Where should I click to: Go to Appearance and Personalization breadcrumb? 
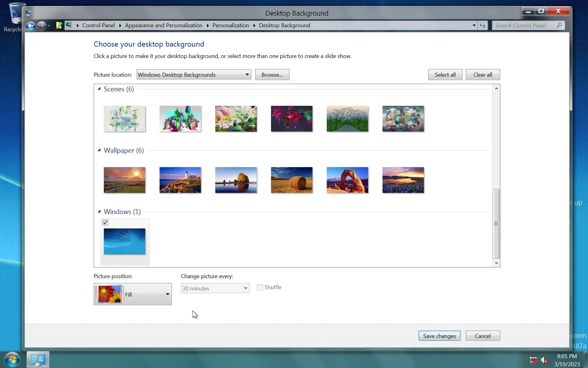164,25
